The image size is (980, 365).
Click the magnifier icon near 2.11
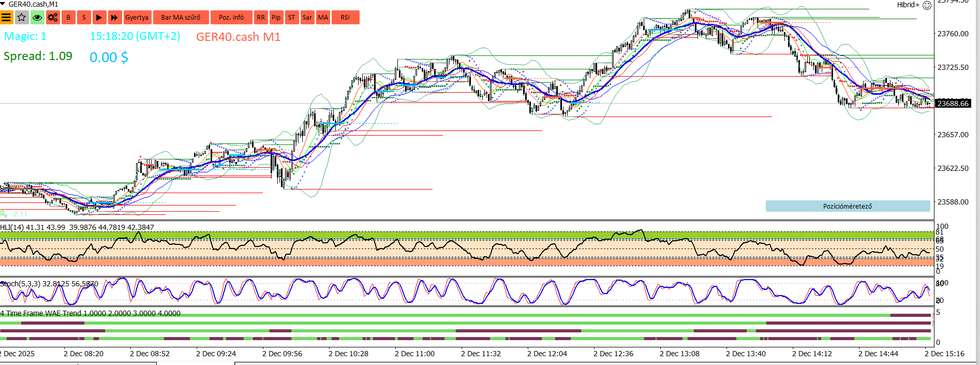point(4,214)
